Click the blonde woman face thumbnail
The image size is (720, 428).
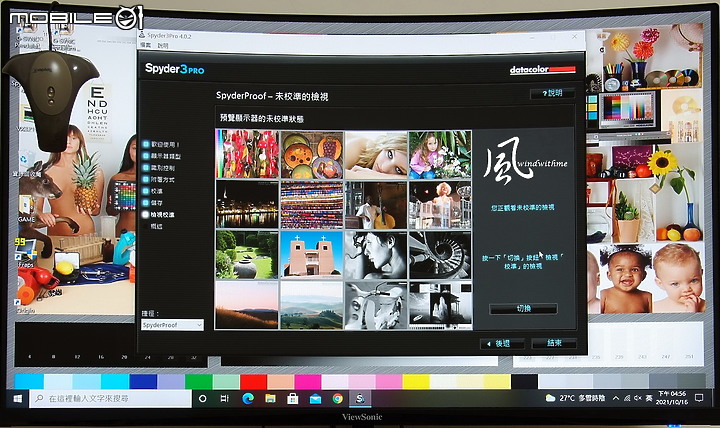pyautogui.click(x=376, y=155)
